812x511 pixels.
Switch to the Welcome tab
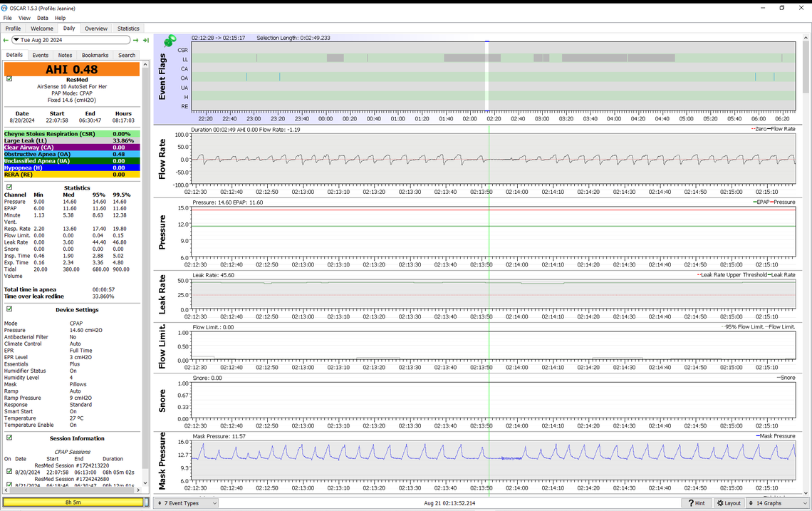point(42,29)
